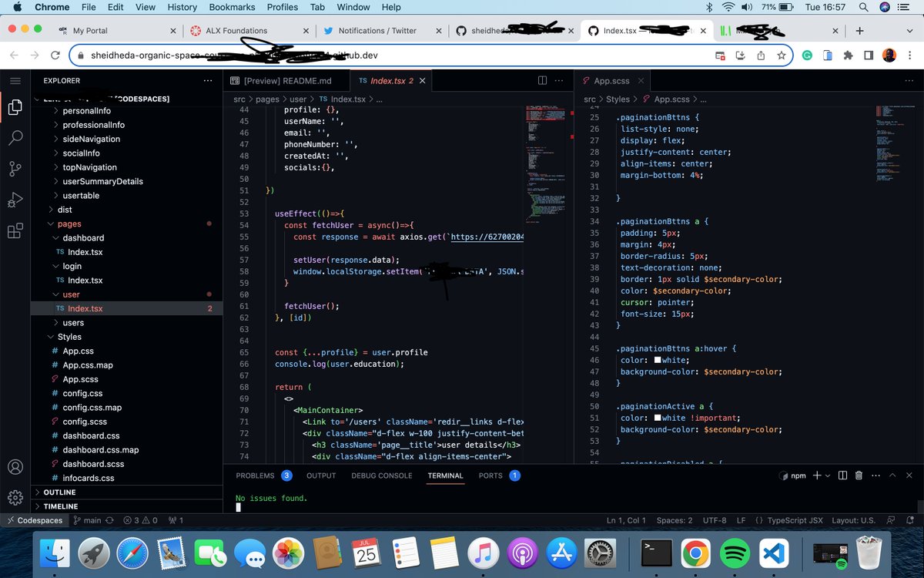Open the Manage settings gear
The image size is (924, 578).
coord(15,498)
